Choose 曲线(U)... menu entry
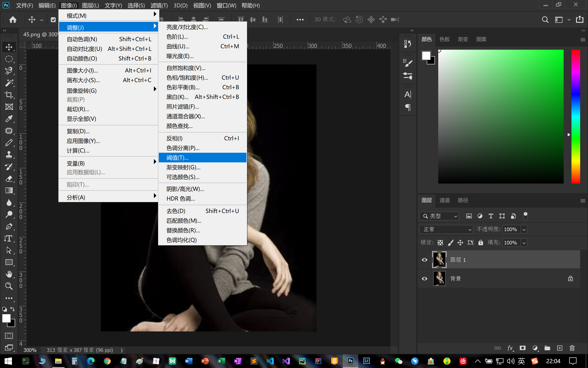This screenshot has height=368, width=588. click(x=202, y=46)
